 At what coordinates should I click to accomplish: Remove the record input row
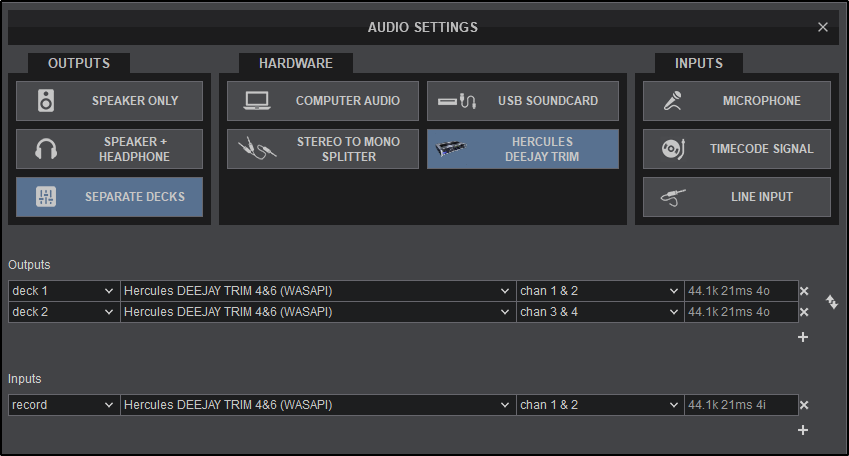[804, 405]
